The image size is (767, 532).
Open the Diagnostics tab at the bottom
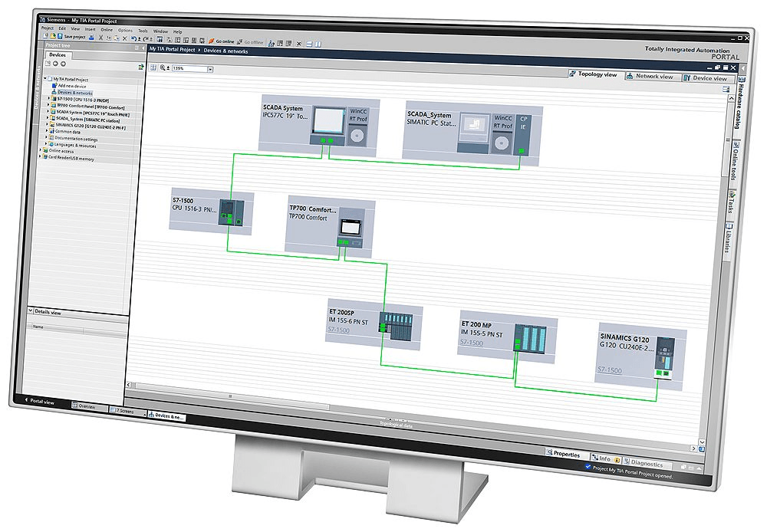647,461
